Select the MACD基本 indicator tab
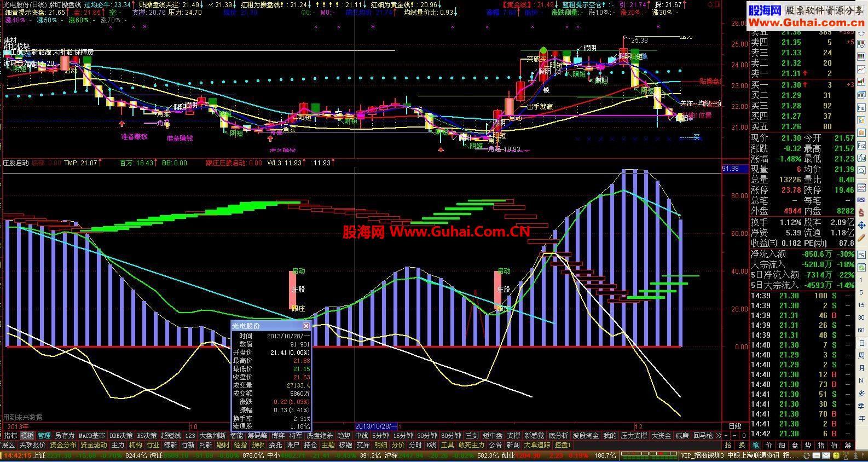 click(x=92, y=436)
